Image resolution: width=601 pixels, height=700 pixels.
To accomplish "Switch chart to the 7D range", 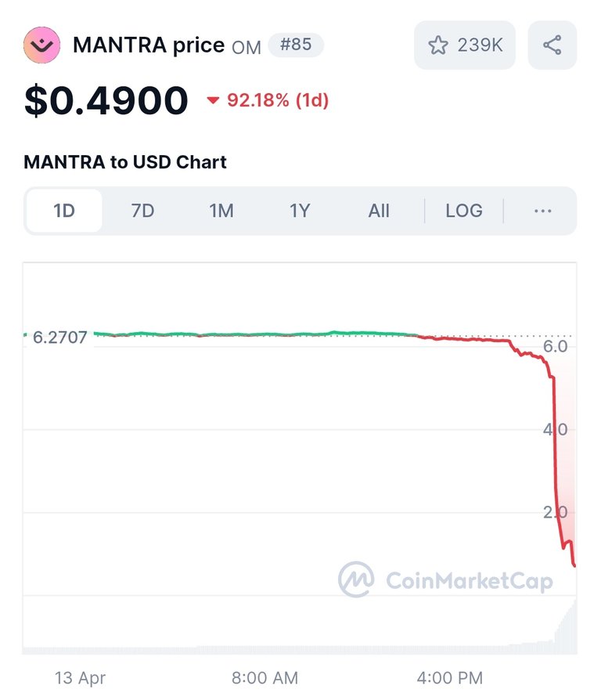I will coord(142,211).
